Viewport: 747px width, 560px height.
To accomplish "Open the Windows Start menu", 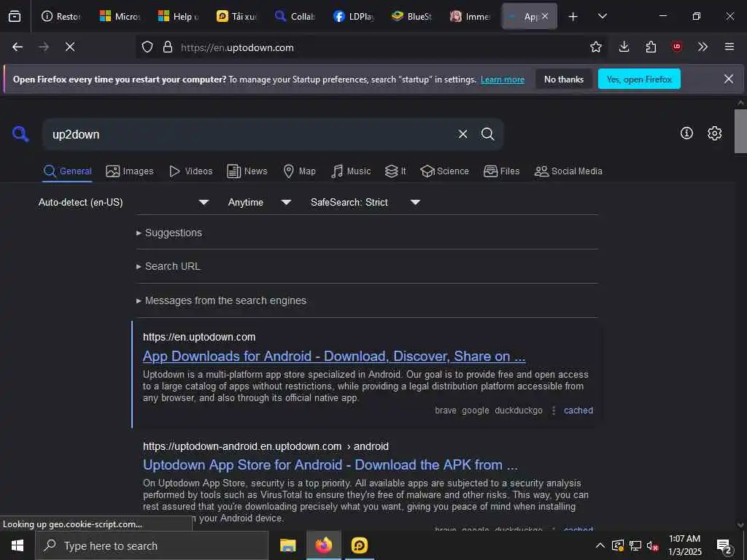I will pyautogui.click(x=18, y=545).
